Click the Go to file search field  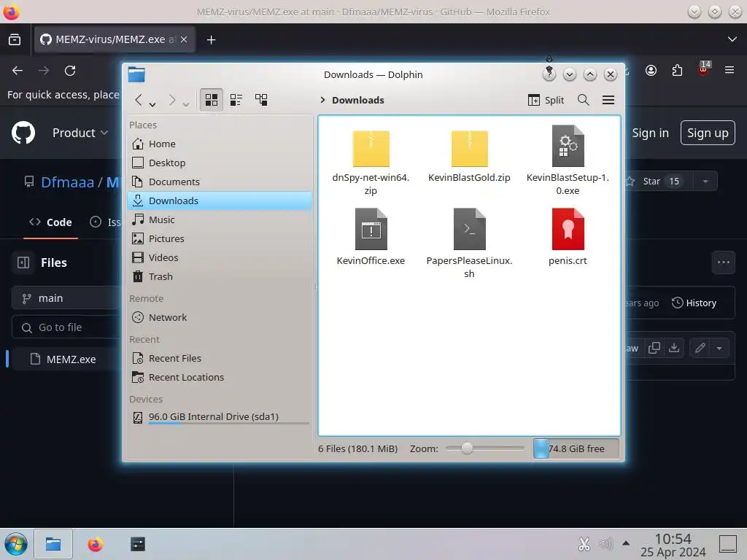point(66,327)
